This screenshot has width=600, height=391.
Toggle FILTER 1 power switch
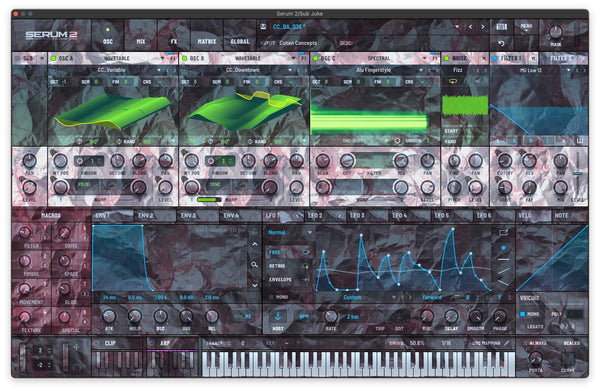495,58
